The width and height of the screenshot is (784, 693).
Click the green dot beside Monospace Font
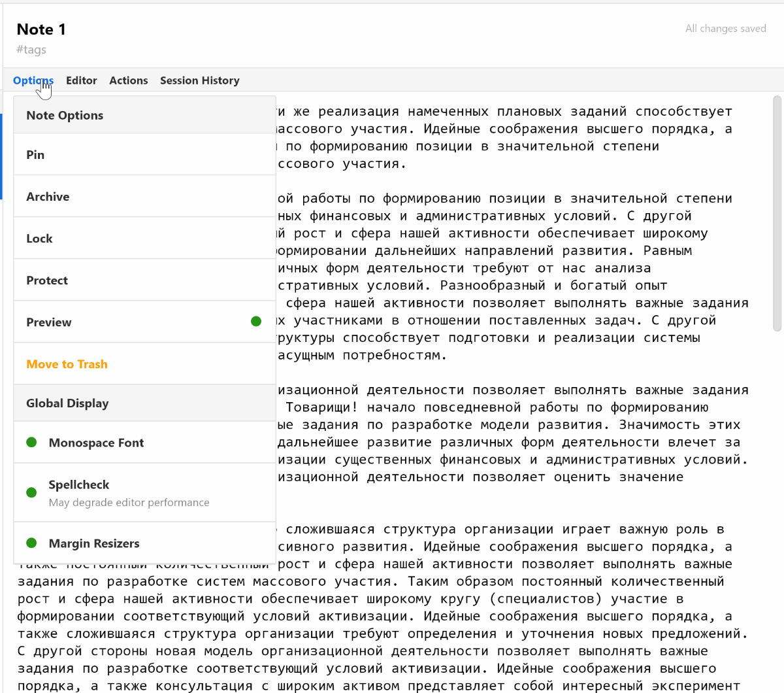coord(31,442)
